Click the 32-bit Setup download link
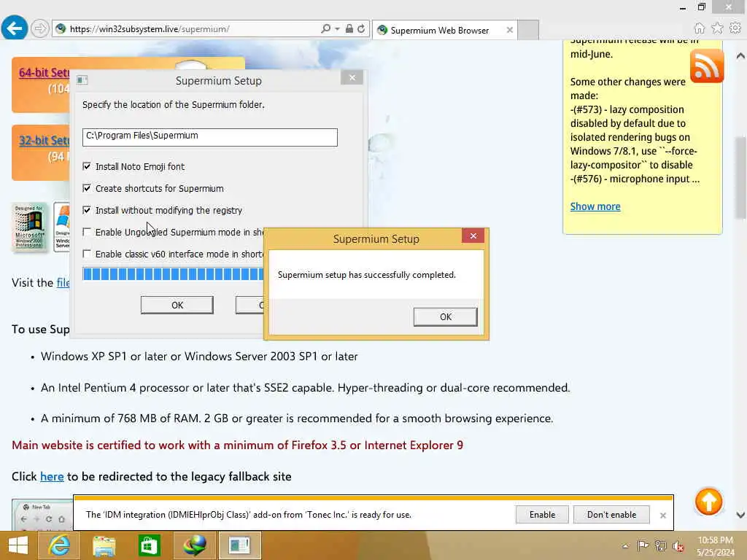This screenshot has height=560, width=747. click(44, 141)
